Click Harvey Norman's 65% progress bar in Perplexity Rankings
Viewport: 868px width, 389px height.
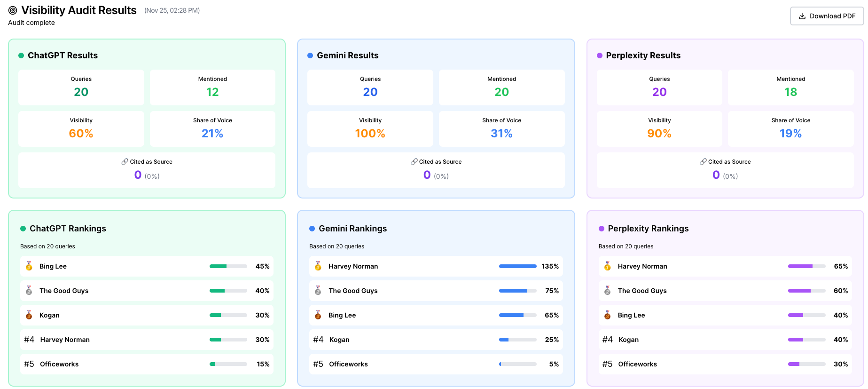807,266
